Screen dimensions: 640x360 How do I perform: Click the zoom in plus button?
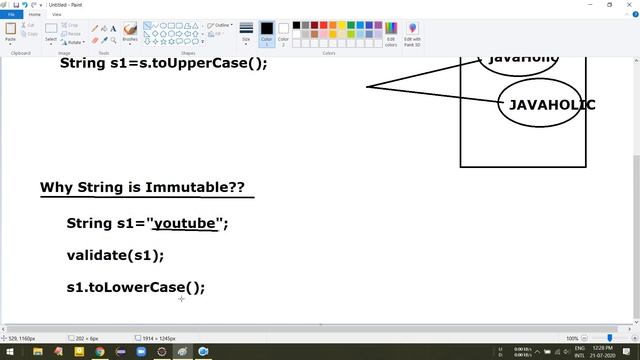(635, 338)
